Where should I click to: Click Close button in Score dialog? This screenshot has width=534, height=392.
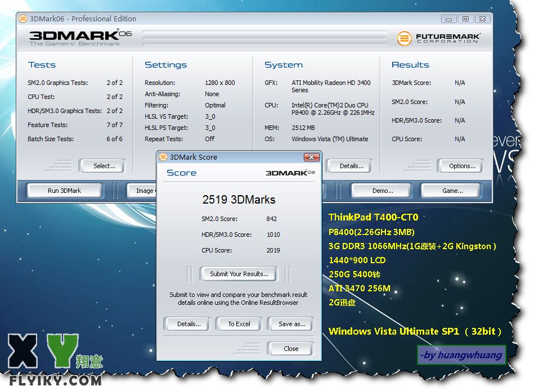click(290, 349)
